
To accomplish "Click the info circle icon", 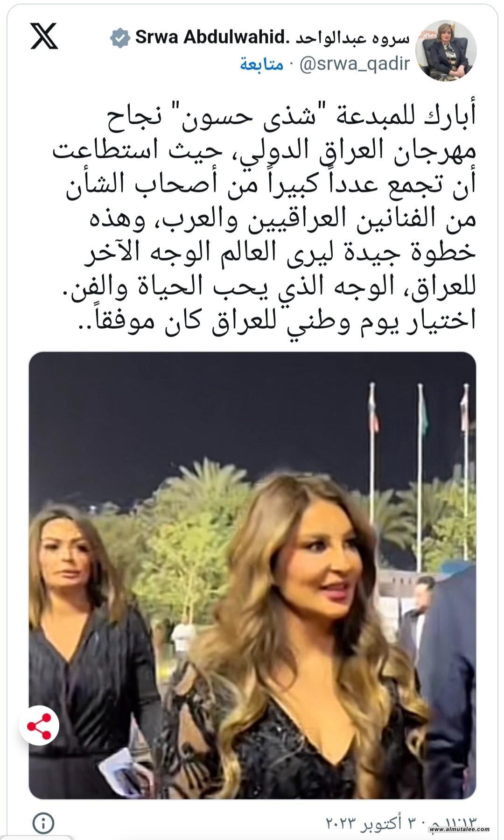I will (x=43, y=822).
